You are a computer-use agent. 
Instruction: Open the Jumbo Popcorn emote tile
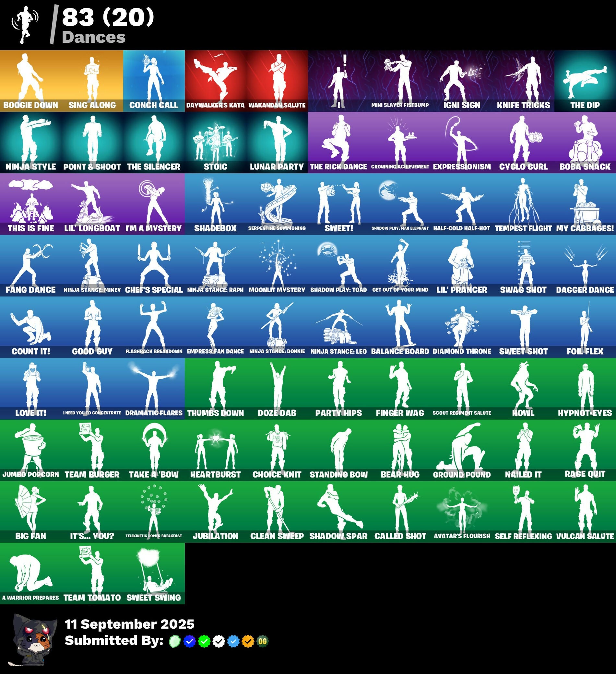(x=31, y=450)
